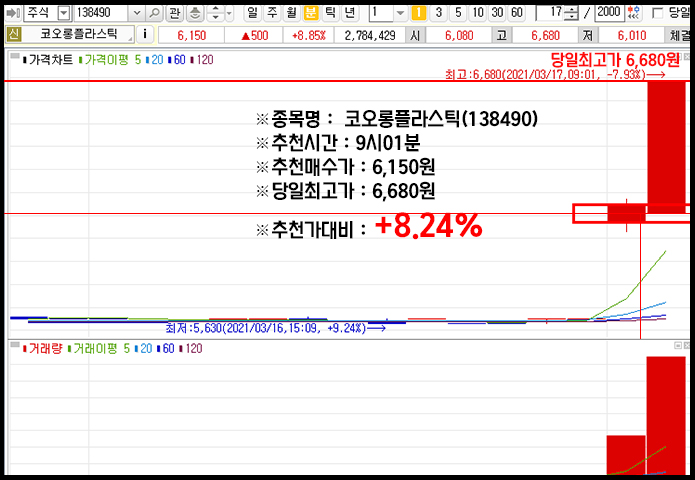This screenshot has width=695, height=480.
Task: Click the price MA 60 legend
Action: click(x=177, y=59)
